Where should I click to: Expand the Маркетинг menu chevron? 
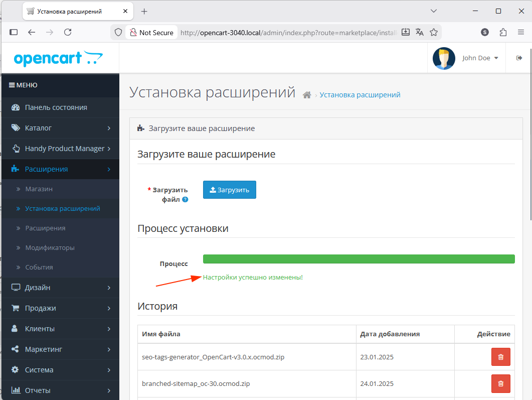(x=109, y=349)
